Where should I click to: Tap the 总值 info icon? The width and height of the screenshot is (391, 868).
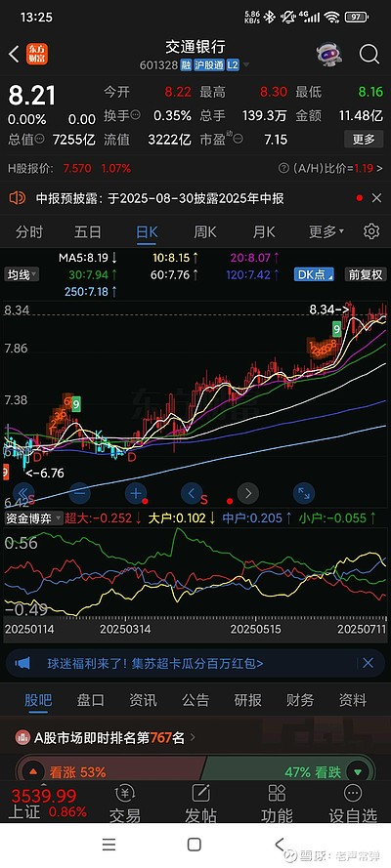pyautogui.click(x=39, y=140)
